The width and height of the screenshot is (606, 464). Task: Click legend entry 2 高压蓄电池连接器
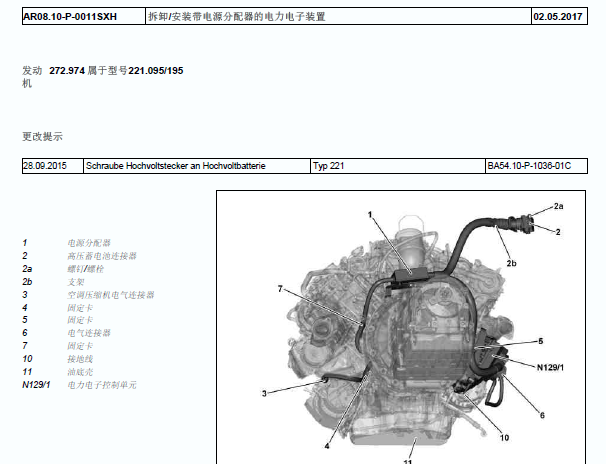[x=79, y=256]
